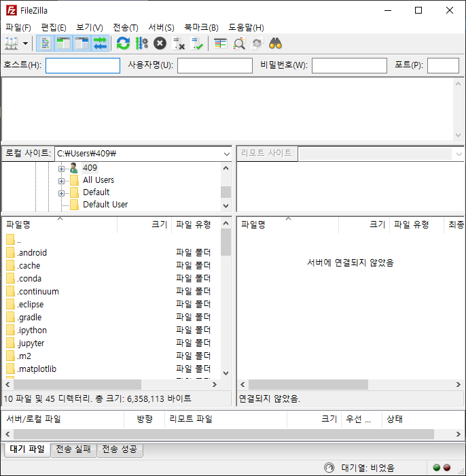
Task: Click the red activity LED indicator
Action: point(447,468)
